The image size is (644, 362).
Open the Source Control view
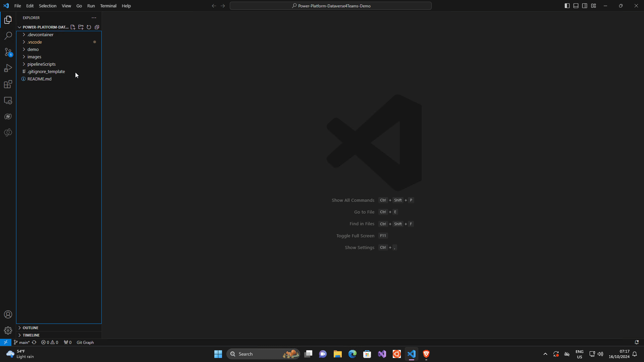(x=8, y=52)
